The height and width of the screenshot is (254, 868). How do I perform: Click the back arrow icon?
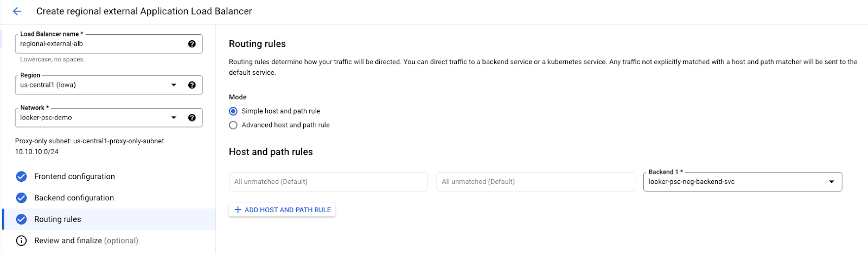[17, 11]
